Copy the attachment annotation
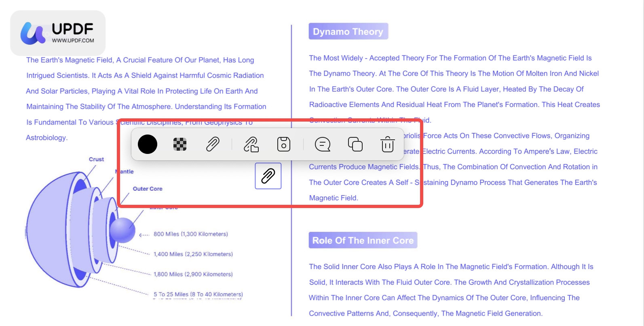The image size is (644, 326). click(355, 144)
